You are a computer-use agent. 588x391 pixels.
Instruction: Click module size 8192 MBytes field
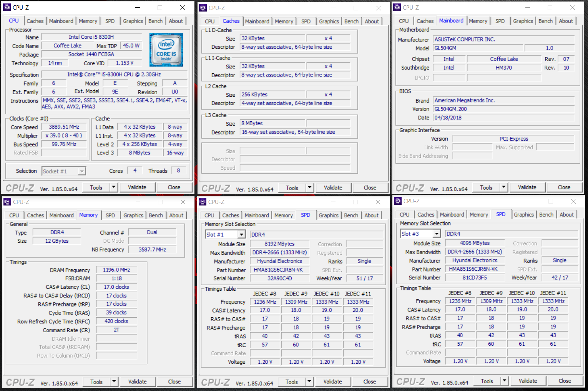click(x=280, y=244)
